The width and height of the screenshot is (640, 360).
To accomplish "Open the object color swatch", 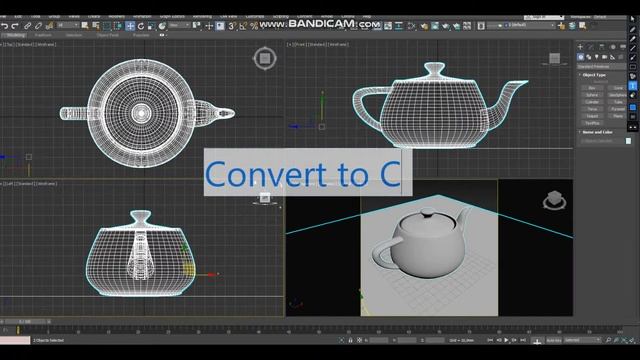I will coord(628,141).
